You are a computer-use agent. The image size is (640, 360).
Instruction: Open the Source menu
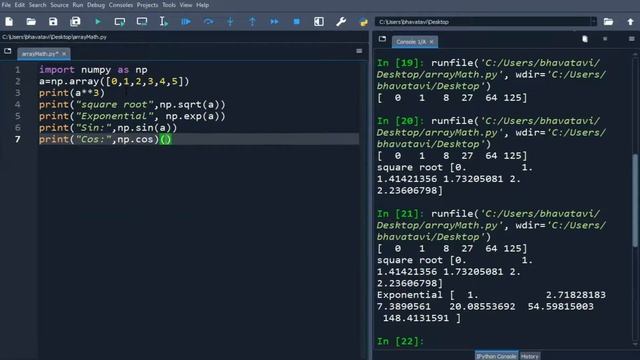(x=59, y=5)
